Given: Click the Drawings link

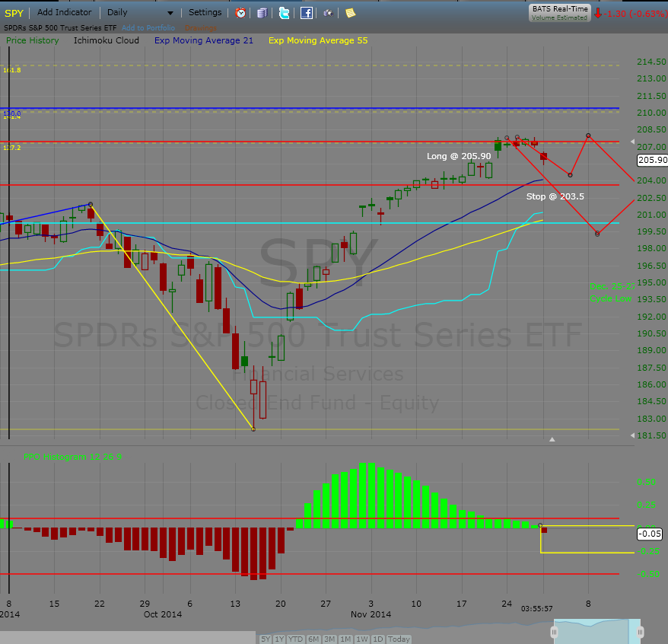Looking at the screenshot, I should [201, 28].
